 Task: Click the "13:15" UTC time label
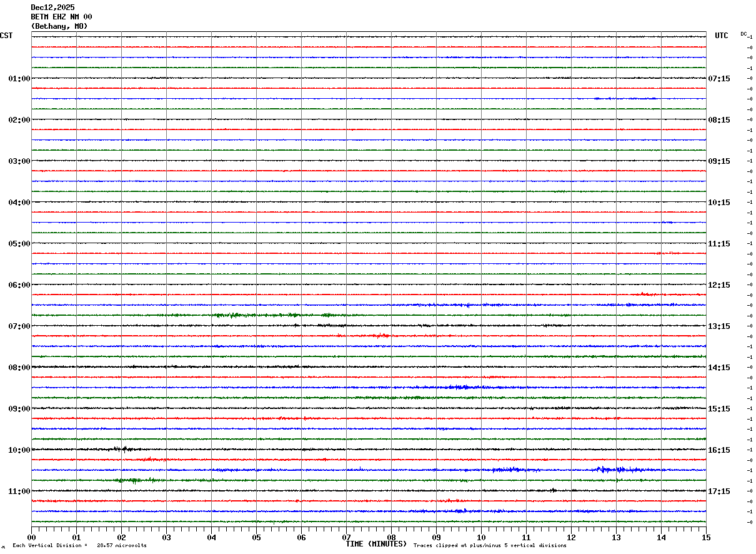tap(719, 326)
